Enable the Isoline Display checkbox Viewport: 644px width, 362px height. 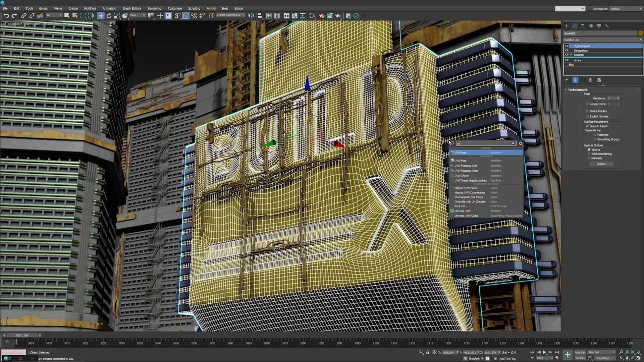coord(587,111)
